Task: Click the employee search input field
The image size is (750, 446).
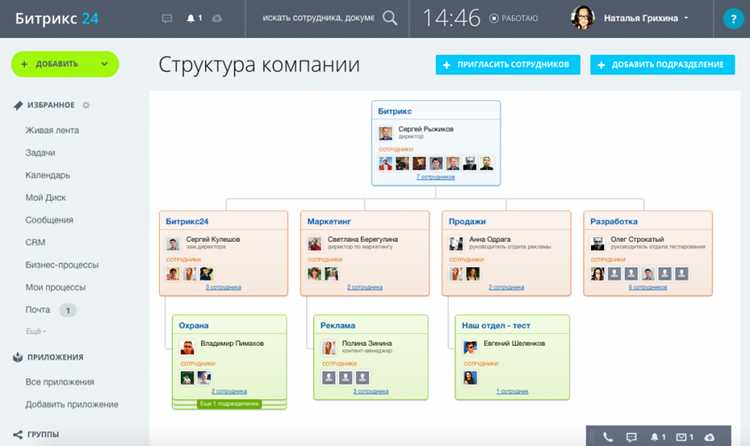Action: click(x=318, y=18)
